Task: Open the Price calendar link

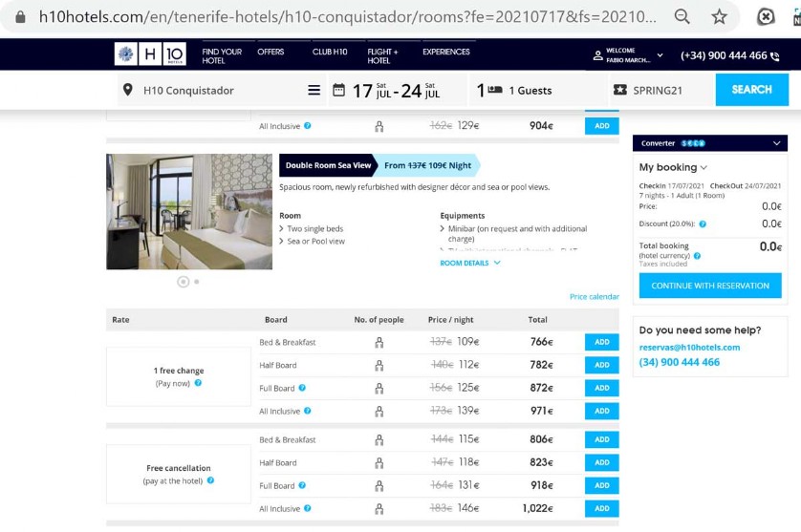Action: coord(595,297)
